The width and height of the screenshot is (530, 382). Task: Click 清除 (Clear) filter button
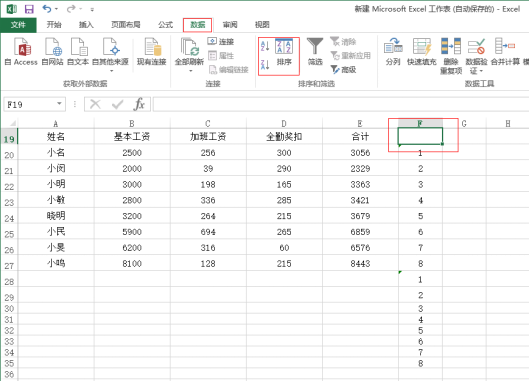pyautogui.click(x=343, y=42)
